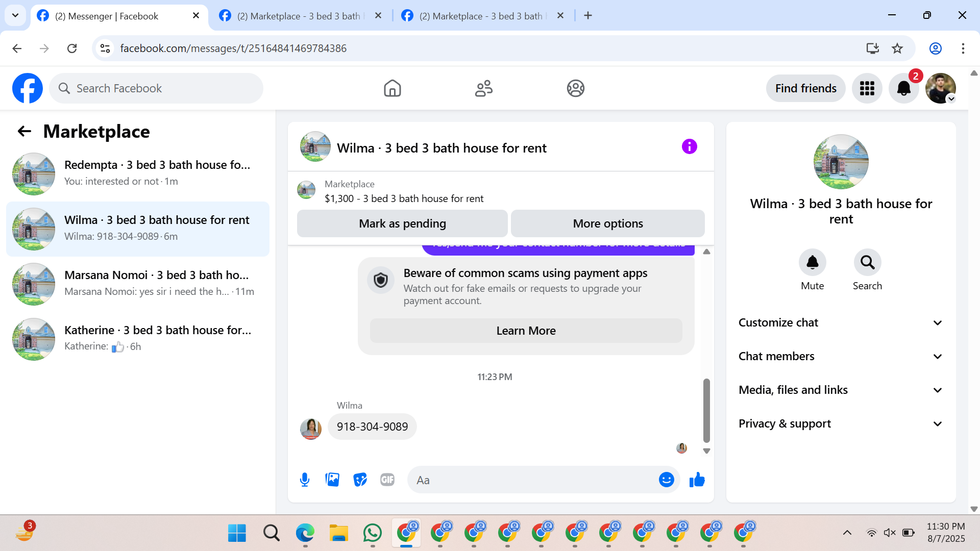This screenshot has width=980, height=551.
Task: Click Learn More about scams
Action: tap(526, 331)
